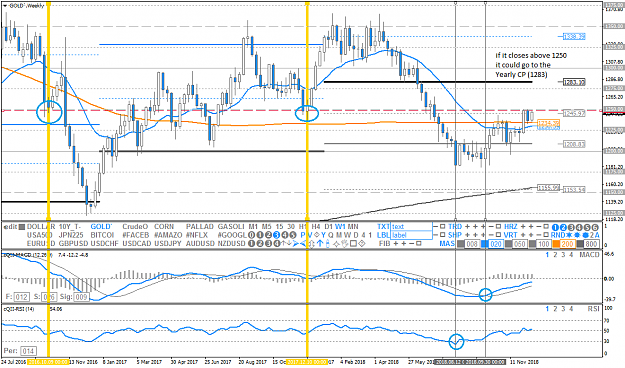Toggle the 020 moving average
This screenshot has height=368, width=625.
pyautogui.click(x=496, y=244)
